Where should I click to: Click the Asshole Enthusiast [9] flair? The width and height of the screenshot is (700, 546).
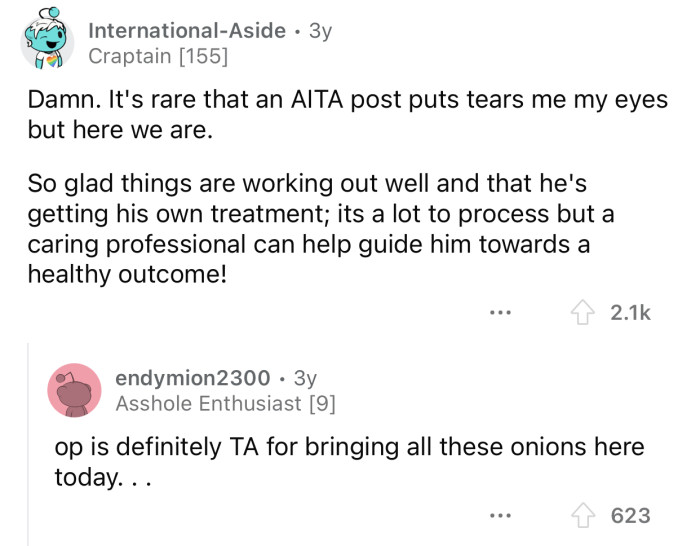225,404
